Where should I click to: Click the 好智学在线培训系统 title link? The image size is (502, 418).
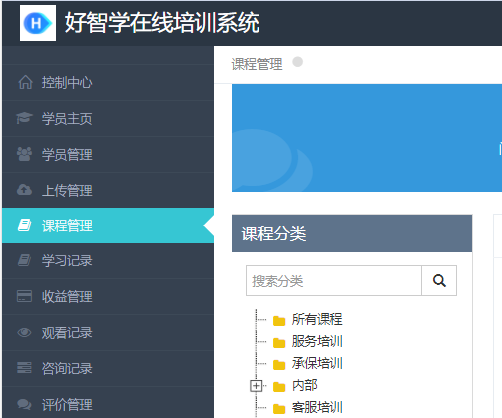(x=162, y=23)
